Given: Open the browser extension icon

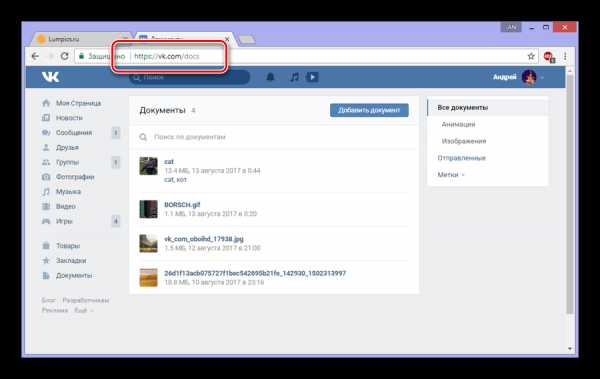Looking at the screenshot, I should pyautogui.click(x=549, y=57).
